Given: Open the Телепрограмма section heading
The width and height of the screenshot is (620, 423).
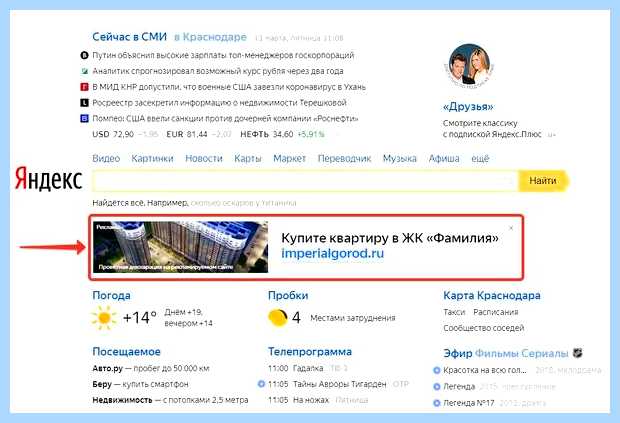Looking at the screenshot, I should click(310, 352).
